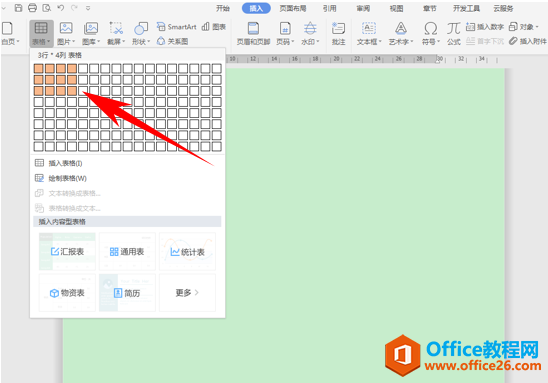The image size is (548, 383).
Task: Open the 引用 tab
Action: pos(330,8)
